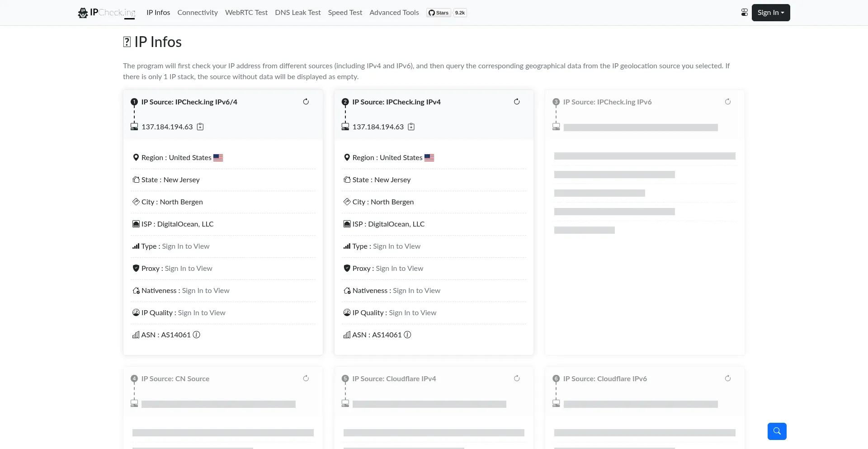Refresh the IPCheck.ing IPv6/4 source card

[x=306, y=102]
